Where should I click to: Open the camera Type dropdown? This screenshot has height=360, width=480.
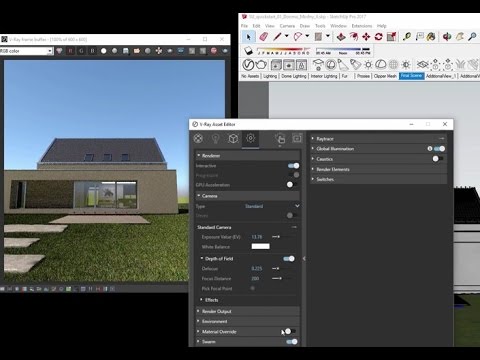[x=272, y=206]
